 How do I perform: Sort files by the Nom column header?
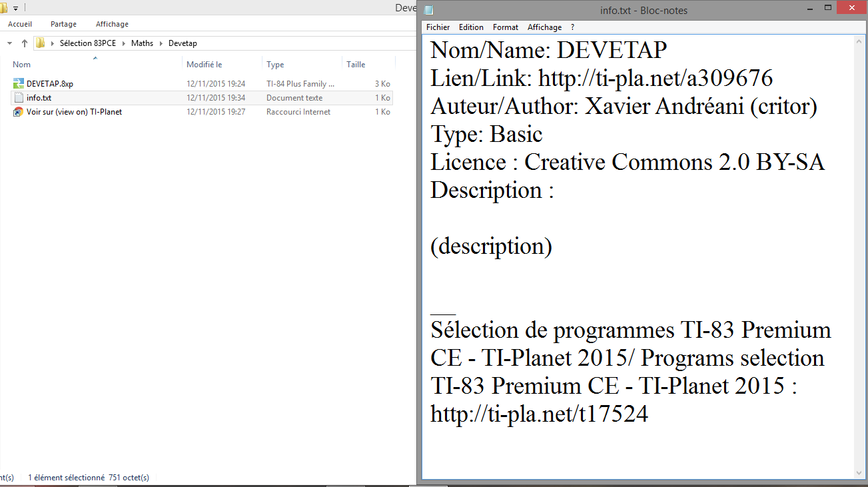[22, 65]
